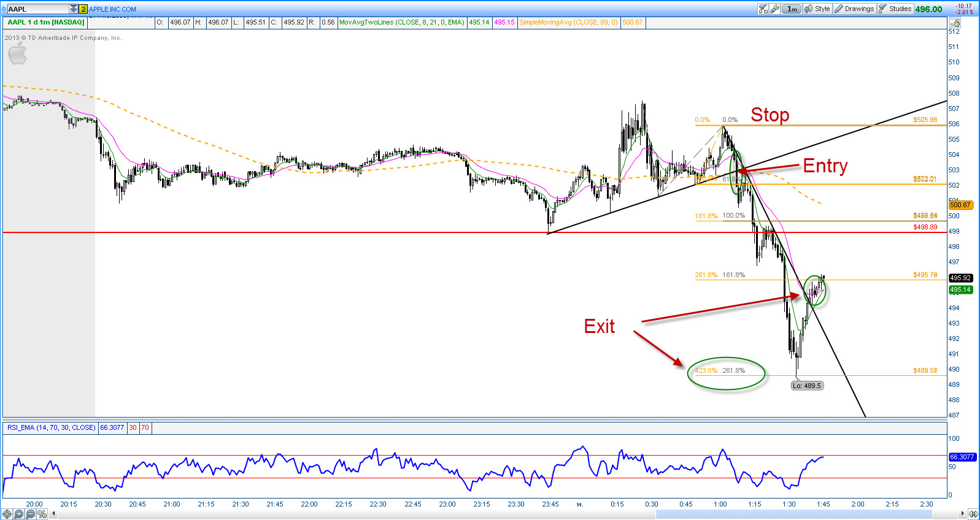
Task: Click the scroll left arrow on time axis
Action: [x=54, y=514]
